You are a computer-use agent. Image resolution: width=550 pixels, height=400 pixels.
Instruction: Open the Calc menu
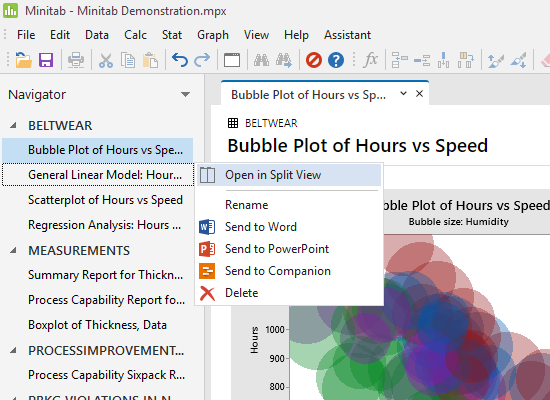click(135, 35)
